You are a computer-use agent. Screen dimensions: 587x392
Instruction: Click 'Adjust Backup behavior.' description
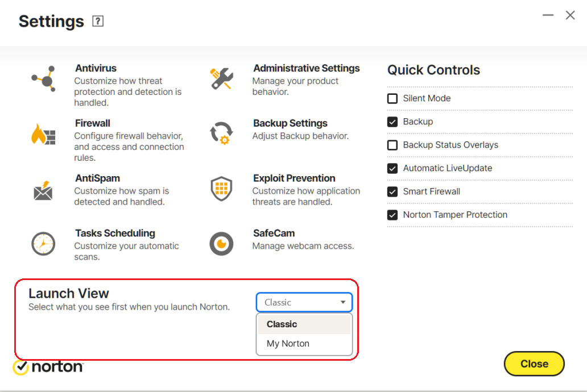click(x=301, y=136)
